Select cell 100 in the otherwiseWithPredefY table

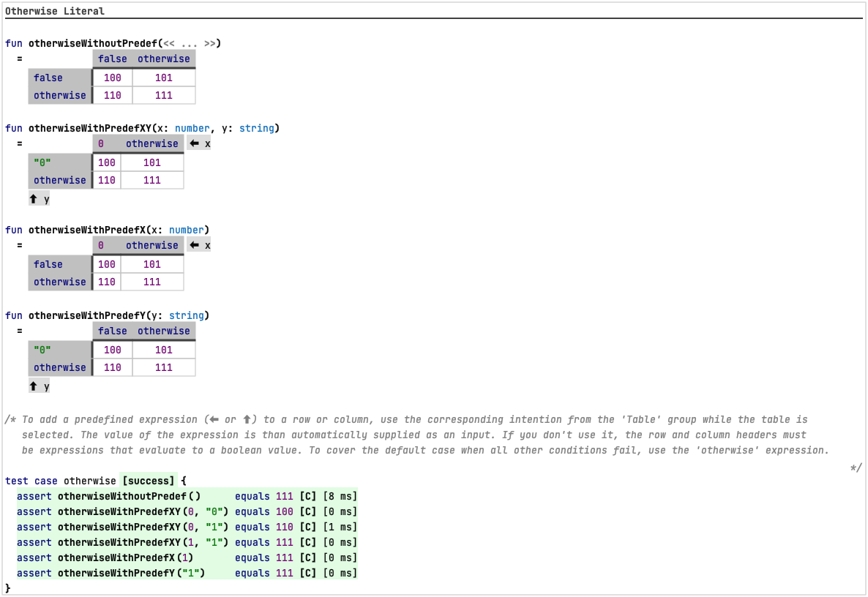pos(113,350)
